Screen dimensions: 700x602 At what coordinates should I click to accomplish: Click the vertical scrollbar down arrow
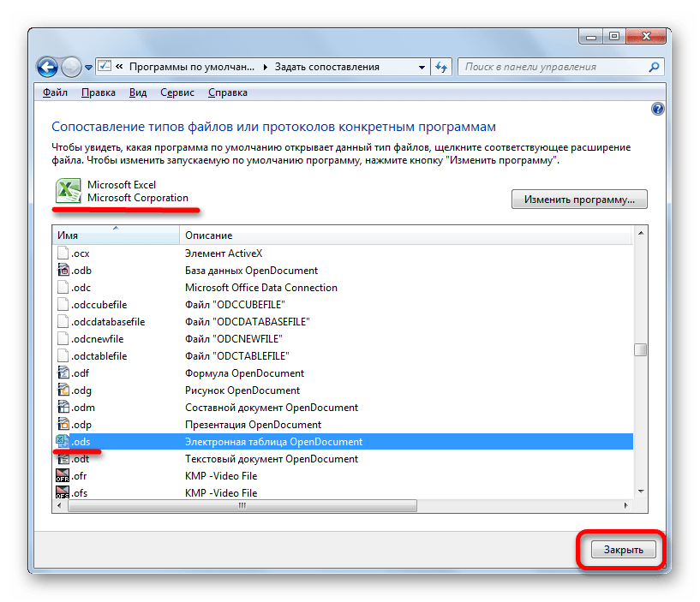click(641, 492)
